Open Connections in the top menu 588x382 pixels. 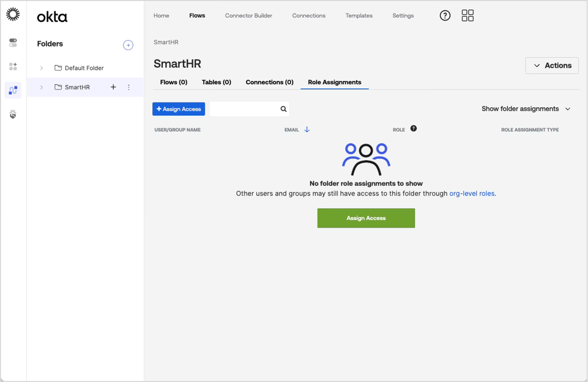point(309,15)
